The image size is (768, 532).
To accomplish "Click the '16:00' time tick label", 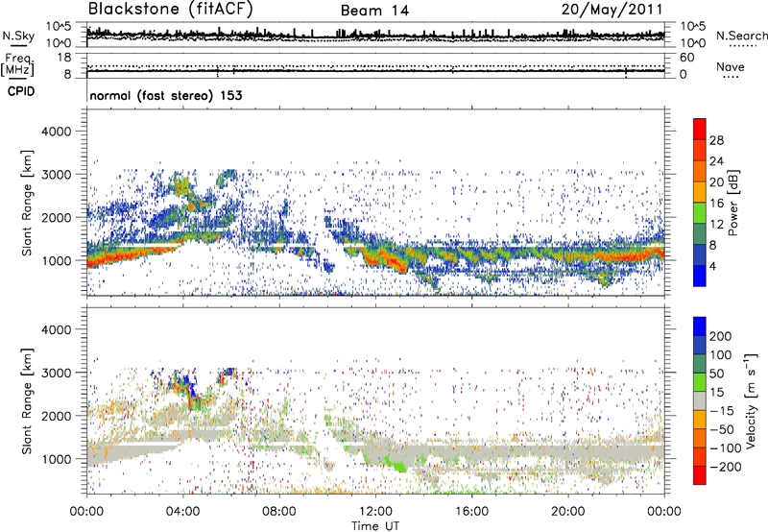I will click(x=471, y=512).
